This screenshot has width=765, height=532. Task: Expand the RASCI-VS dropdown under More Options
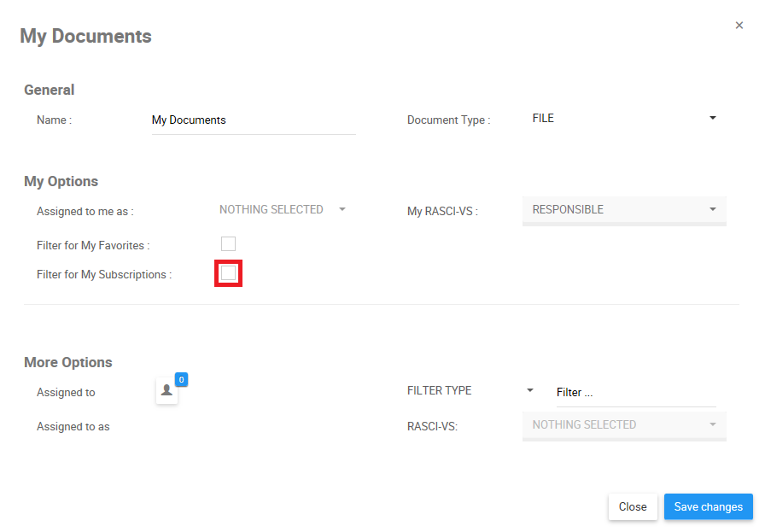623,425
